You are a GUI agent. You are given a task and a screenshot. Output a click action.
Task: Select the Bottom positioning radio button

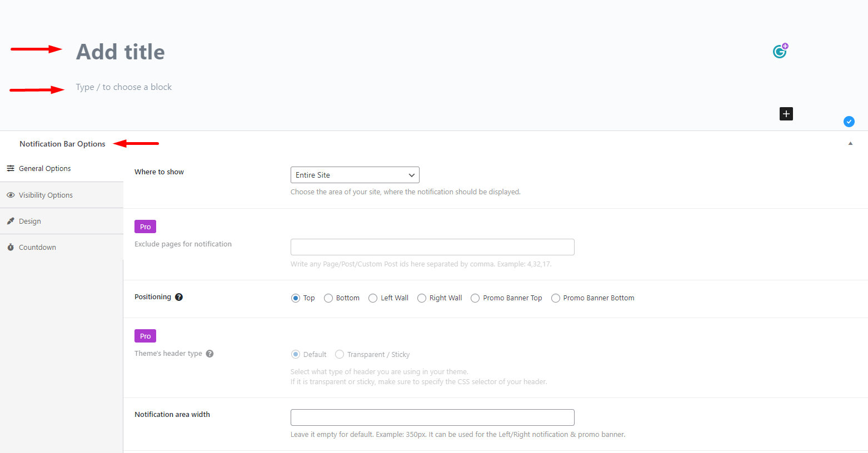328,298
